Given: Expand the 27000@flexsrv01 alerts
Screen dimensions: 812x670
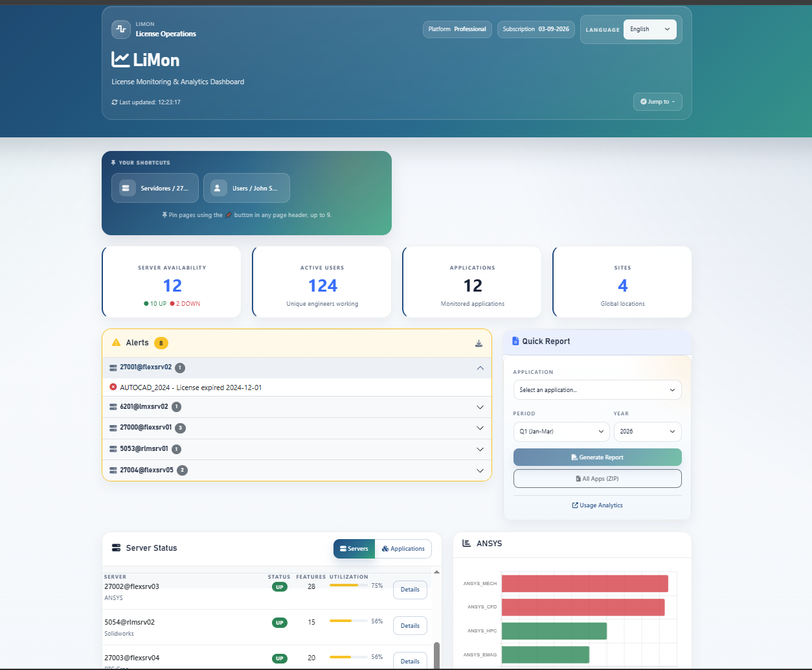Looking at the screenshot, I should click(x=480, y=428).
